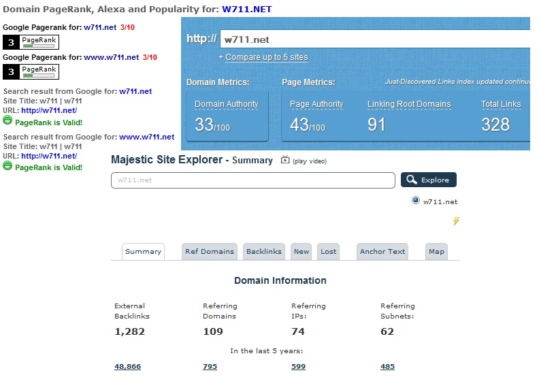The width and height of the screenshot is (539, 392).
Task: Click first 'PageRank is Valid!' text
Action: (x=49, y=122)
